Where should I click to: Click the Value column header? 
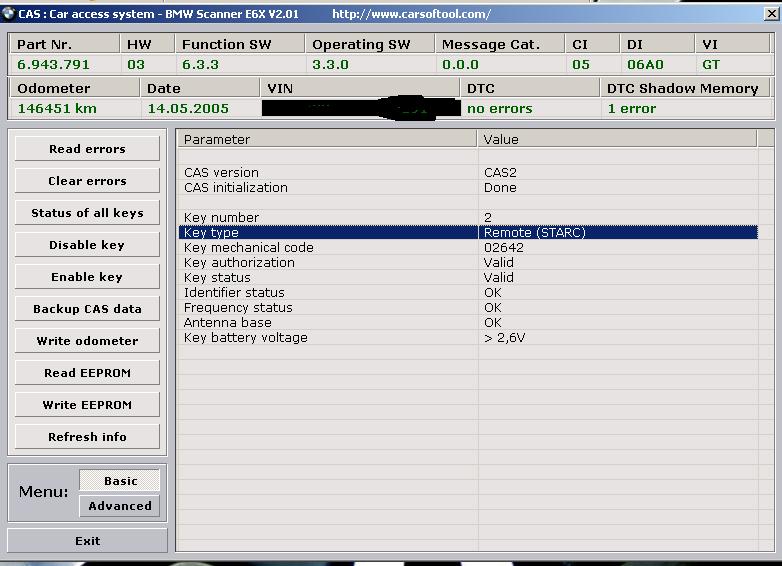617,139
